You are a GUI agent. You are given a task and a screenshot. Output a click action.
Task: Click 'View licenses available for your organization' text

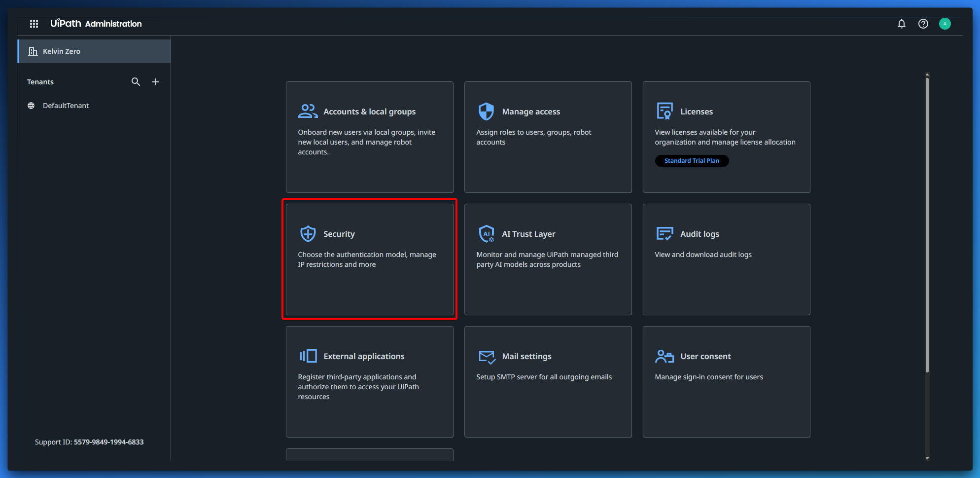coord(725,137)
